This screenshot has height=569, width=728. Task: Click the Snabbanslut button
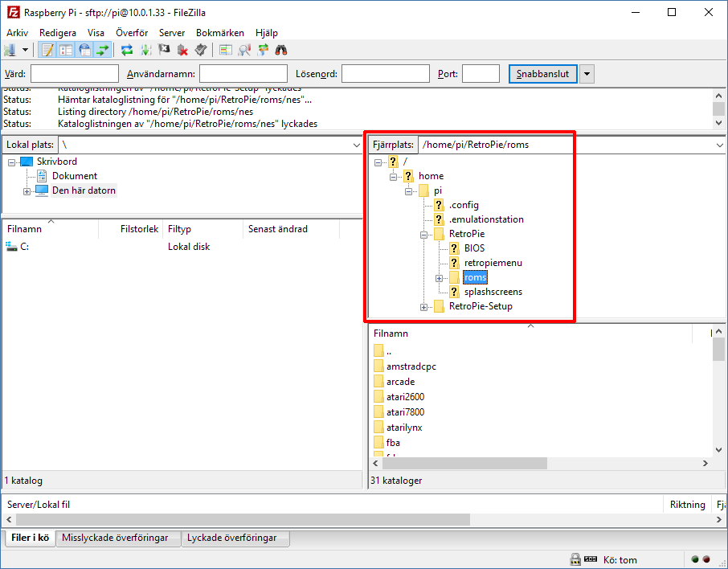click(x=542, y=74)
